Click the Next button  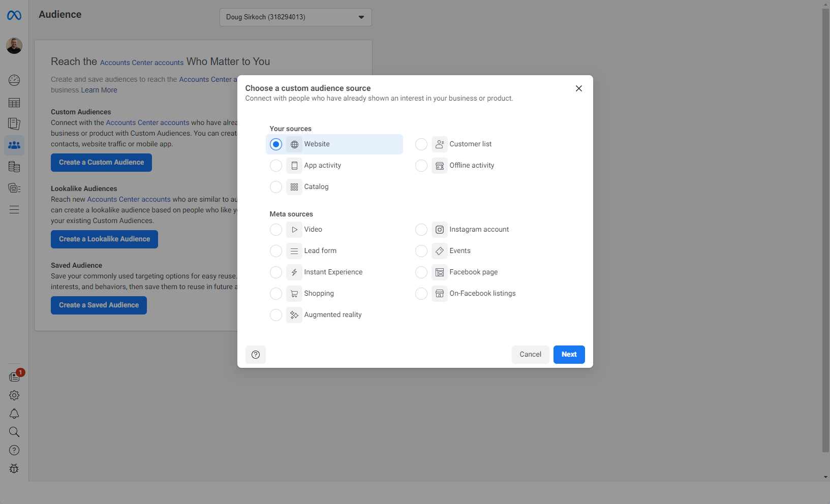point(569,354)
